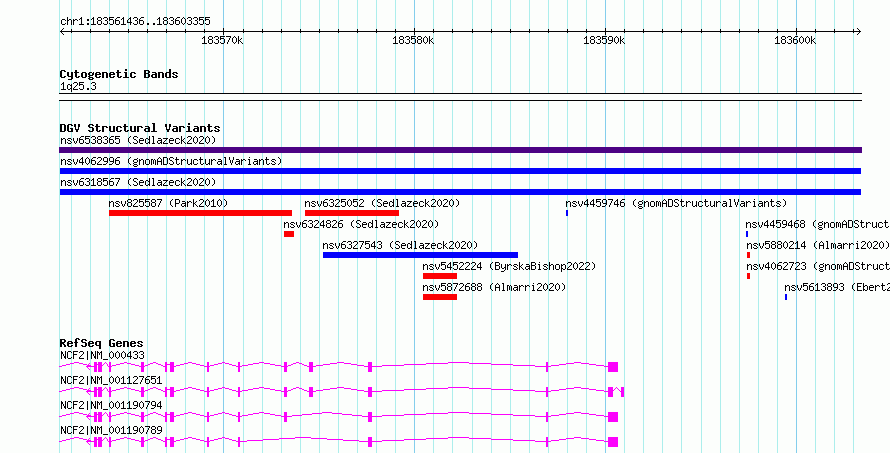Click the NCF2|NM_001127651 transcript label

pos(111,380)
